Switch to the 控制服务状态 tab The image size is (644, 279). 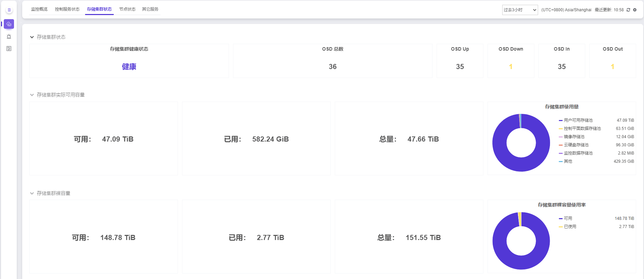click(67, 9)
